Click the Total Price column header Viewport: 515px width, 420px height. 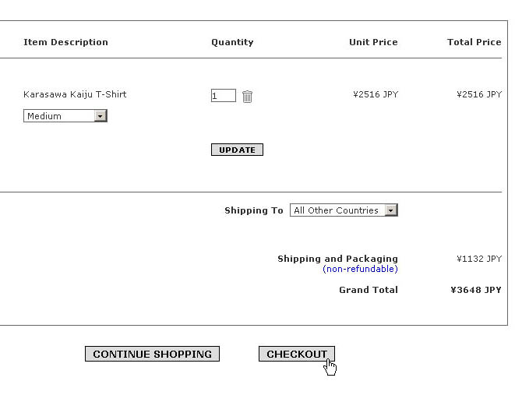(x=474, y=42)
